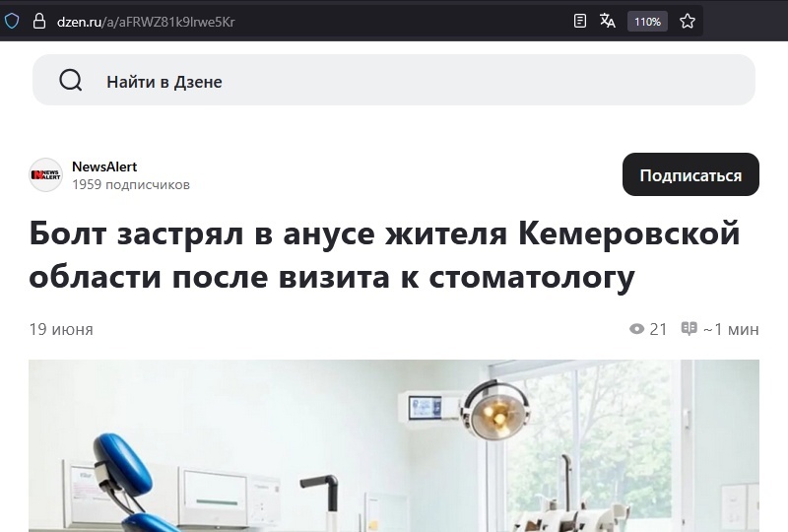Click the Подписаться subscribe button

[690, 174]
